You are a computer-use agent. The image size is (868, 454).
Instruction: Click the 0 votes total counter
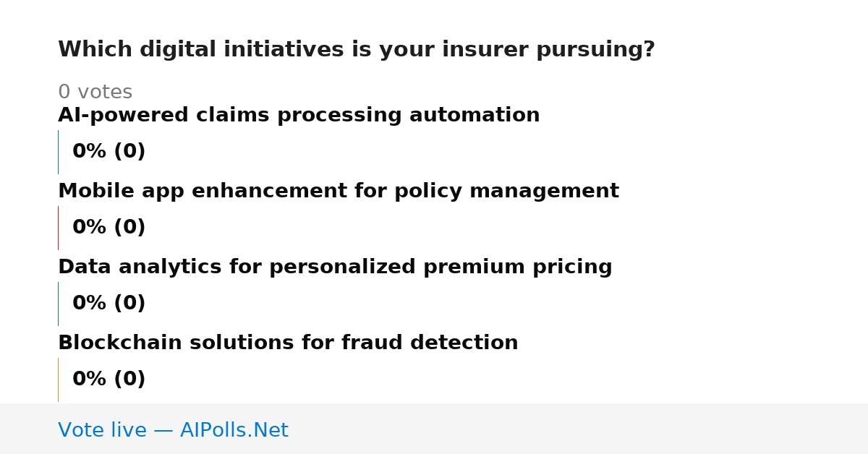[x=95, y=93]
